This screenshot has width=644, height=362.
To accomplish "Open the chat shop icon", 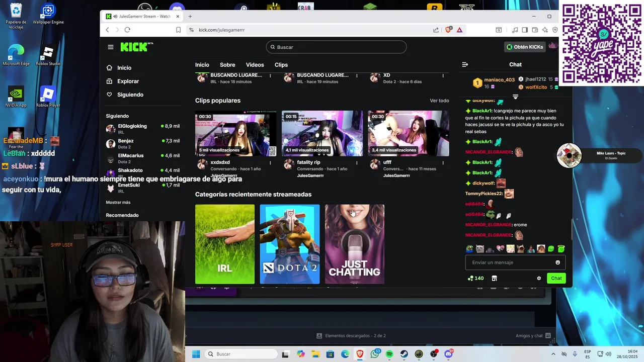I will [x=494, y=278].
